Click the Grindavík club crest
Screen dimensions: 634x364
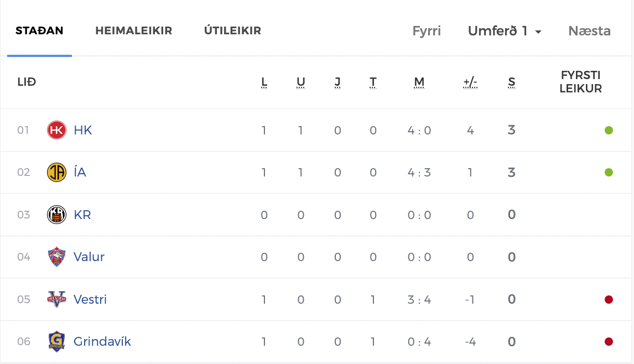pos(56,341)
